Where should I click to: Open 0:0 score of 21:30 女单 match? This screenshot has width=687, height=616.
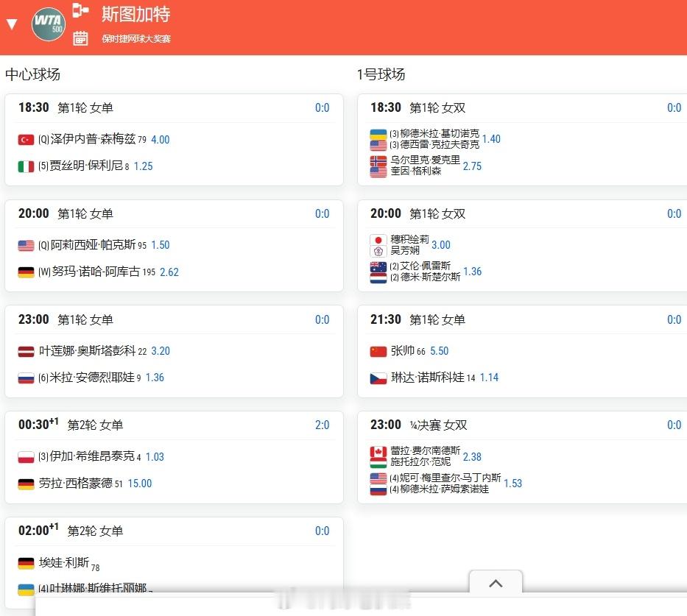pyautogui.click(x=674, y=319)
